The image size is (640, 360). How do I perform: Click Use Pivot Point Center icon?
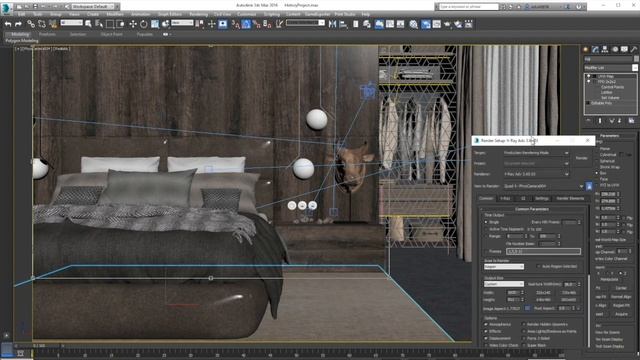tap(200, 24)
